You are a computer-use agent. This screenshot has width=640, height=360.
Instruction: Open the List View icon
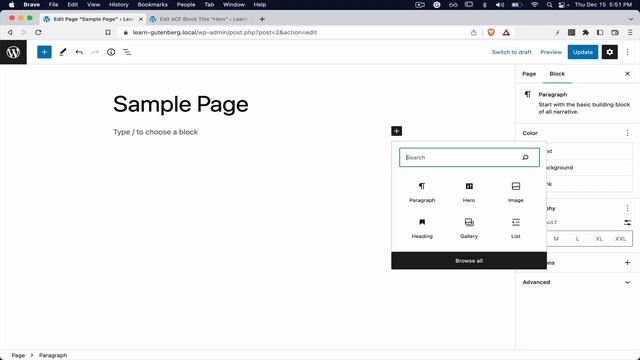point(127,52)
